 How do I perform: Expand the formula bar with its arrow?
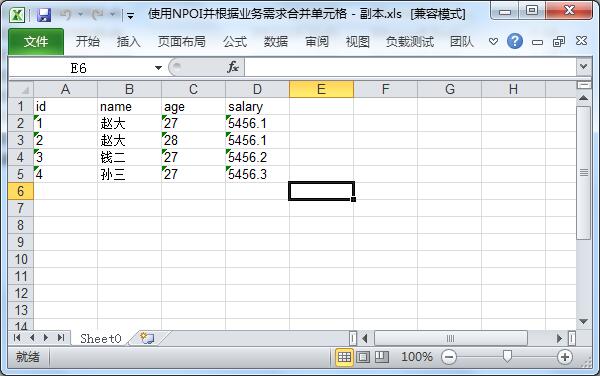click(x=584, y=67)
